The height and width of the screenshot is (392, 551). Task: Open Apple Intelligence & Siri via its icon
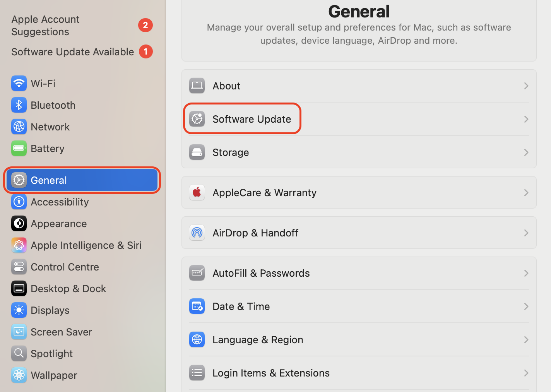[19, 245]
